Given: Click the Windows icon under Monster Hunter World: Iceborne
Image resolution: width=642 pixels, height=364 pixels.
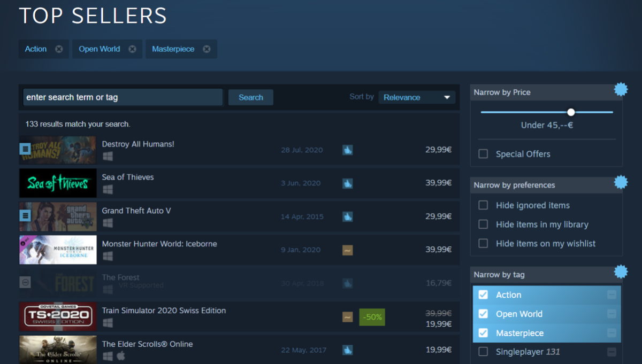Looking at the screenshot, I should (108, 256).
